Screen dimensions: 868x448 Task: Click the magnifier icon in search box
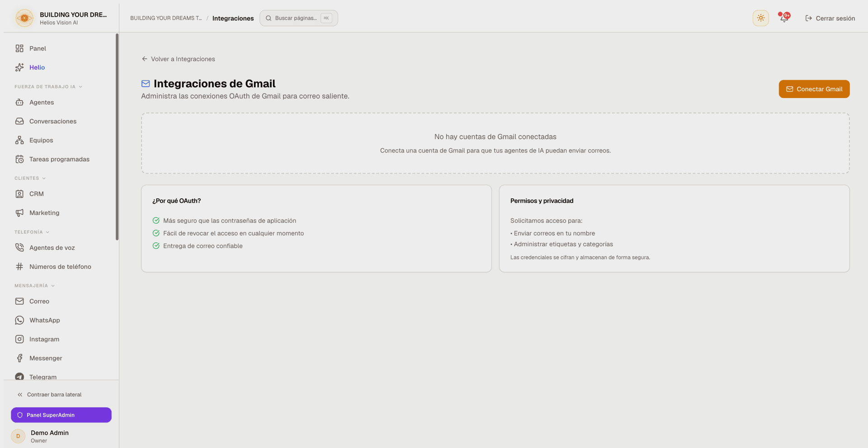[269, 18]
